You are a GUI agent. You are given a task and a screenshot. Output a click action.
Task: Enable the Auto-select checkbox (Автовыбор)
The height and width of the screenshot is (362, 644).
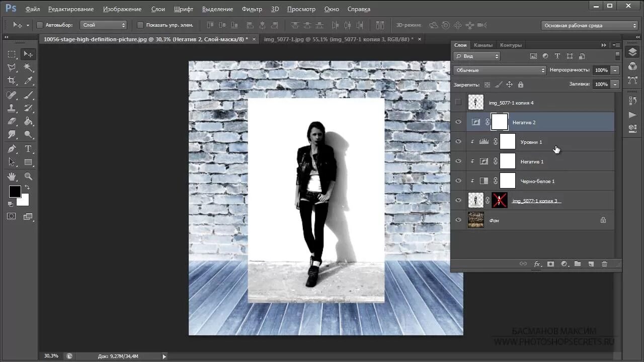click(40, 25)
